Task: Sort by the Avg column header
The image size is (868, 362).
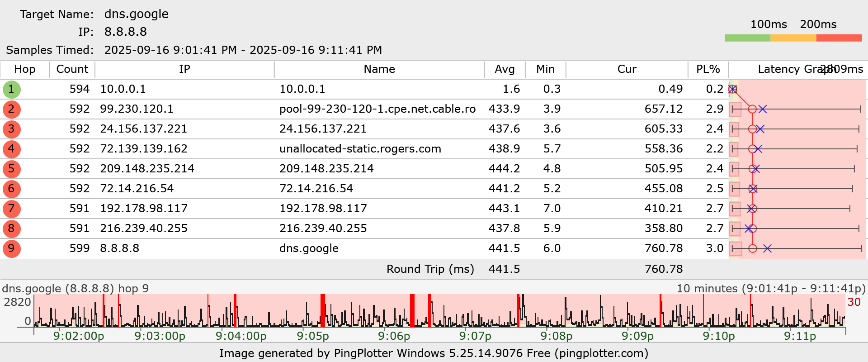Action: point(505,69)
